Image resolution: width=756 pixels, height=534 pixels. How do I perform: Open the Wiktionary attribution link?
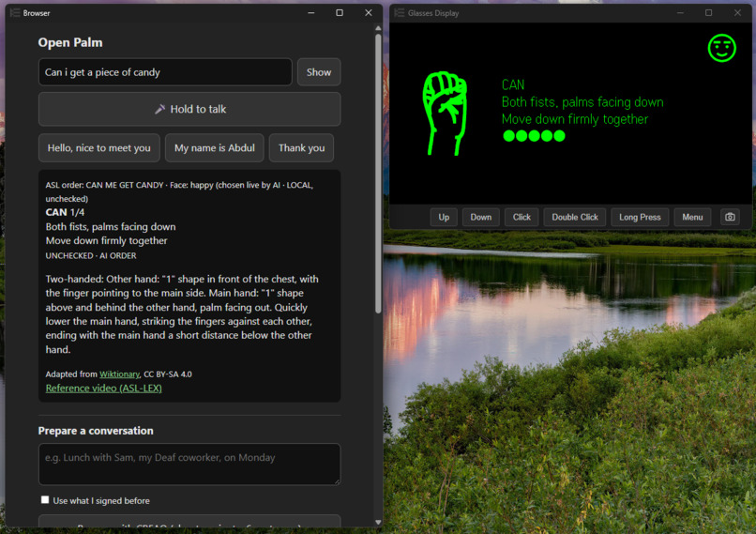tap(119, 374)
